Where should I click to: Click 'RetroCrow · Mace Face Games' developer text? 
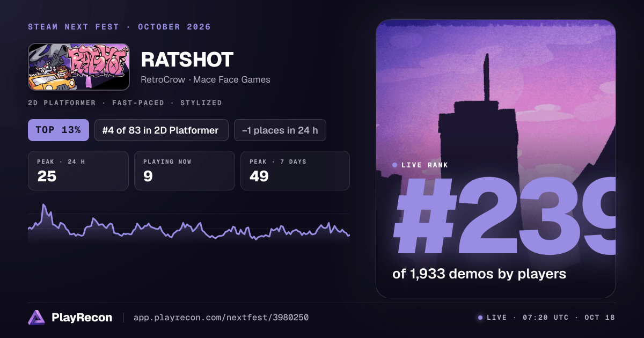point(206,79)
